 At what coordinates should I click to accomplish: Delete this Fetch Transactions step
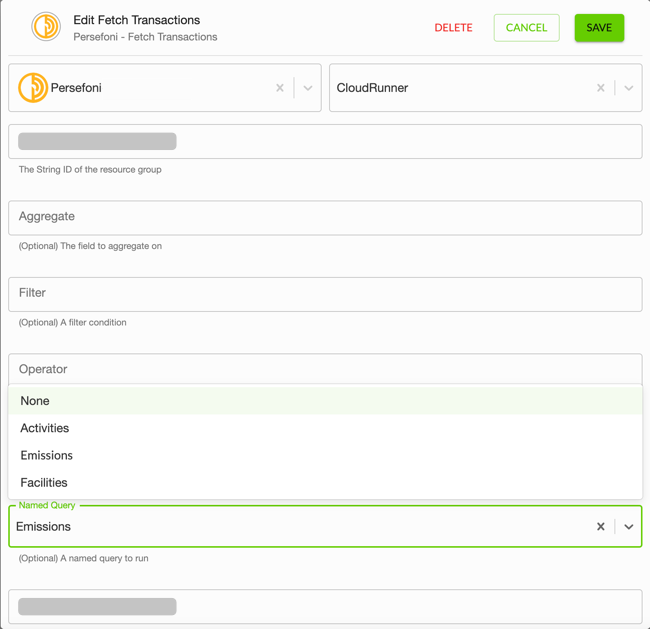[x=453, y=28]
